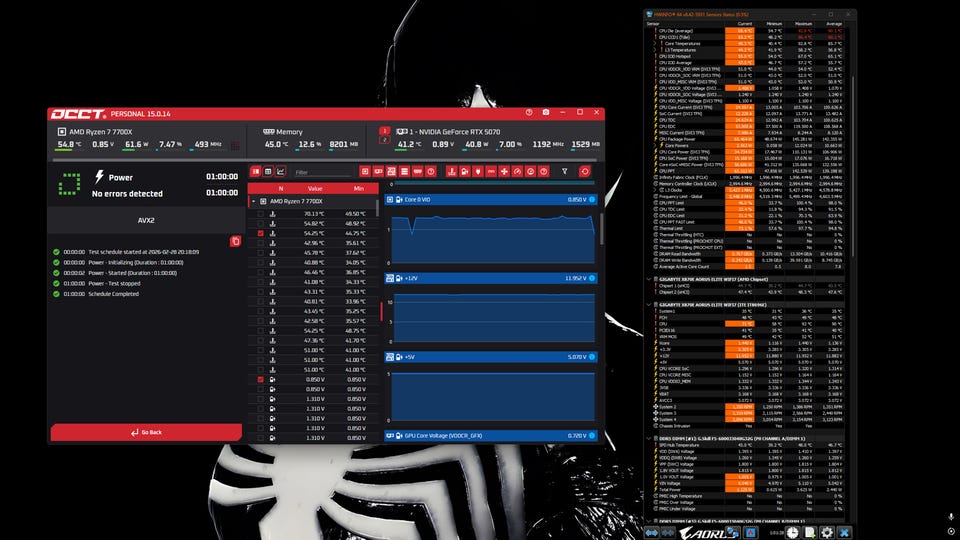Check the 54.82 °C sensor row box

point(261,223)
